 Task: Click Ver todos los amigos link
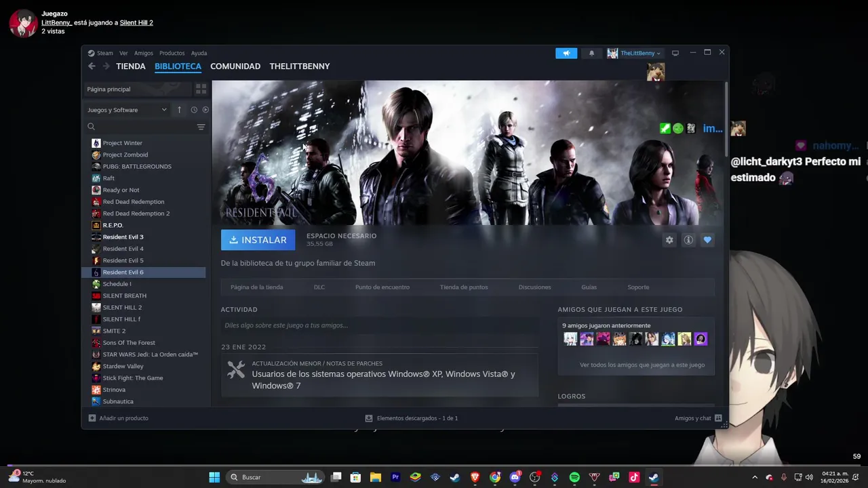[642, 365]
